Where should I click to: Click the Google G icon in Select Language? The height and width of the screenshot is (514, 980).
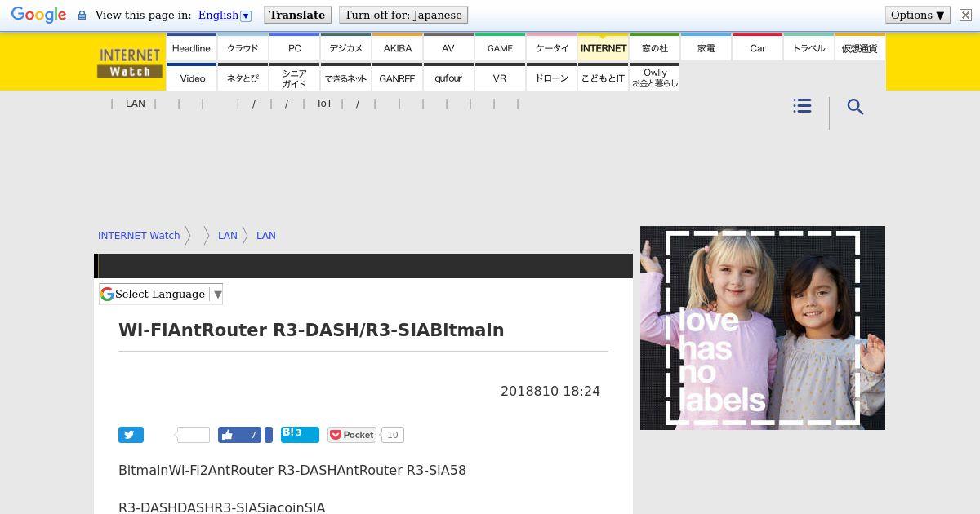(x=107, y=294)
